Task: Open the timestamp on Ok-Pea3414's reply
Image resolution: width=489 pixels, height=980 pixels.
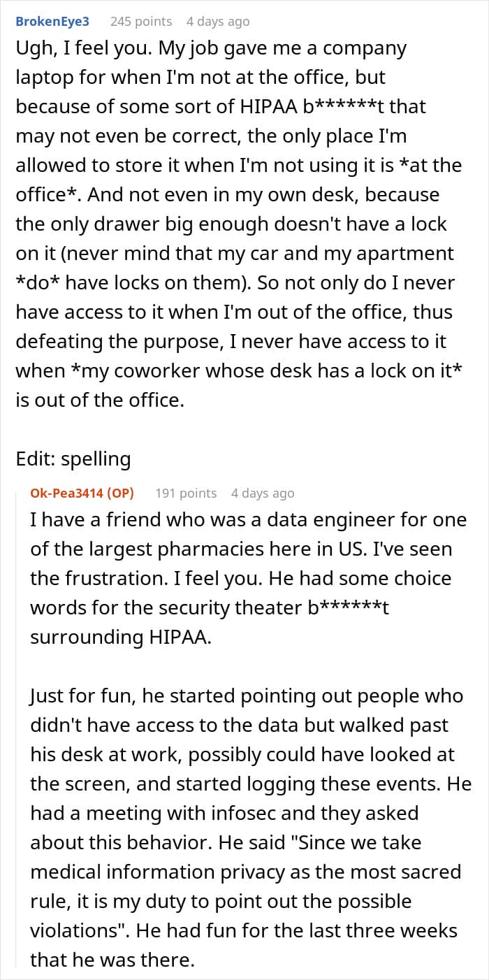Action: point(263,493)
